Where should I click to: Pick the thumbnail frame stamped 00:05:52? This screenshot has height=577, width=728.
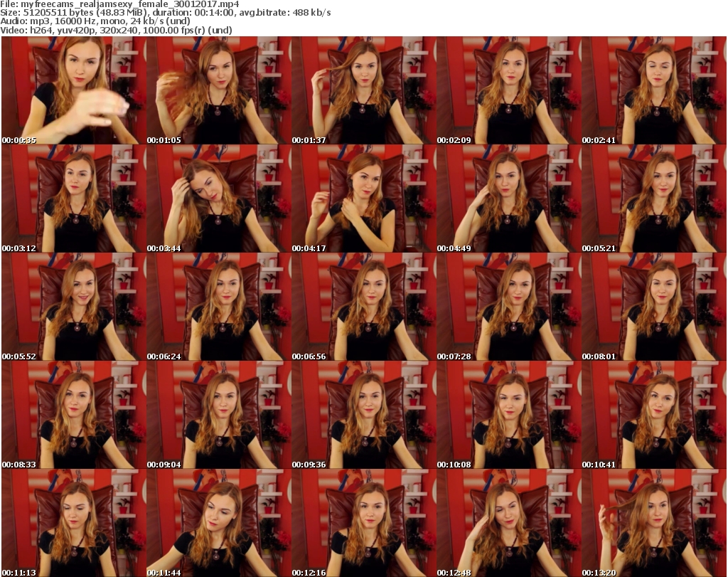73,307
